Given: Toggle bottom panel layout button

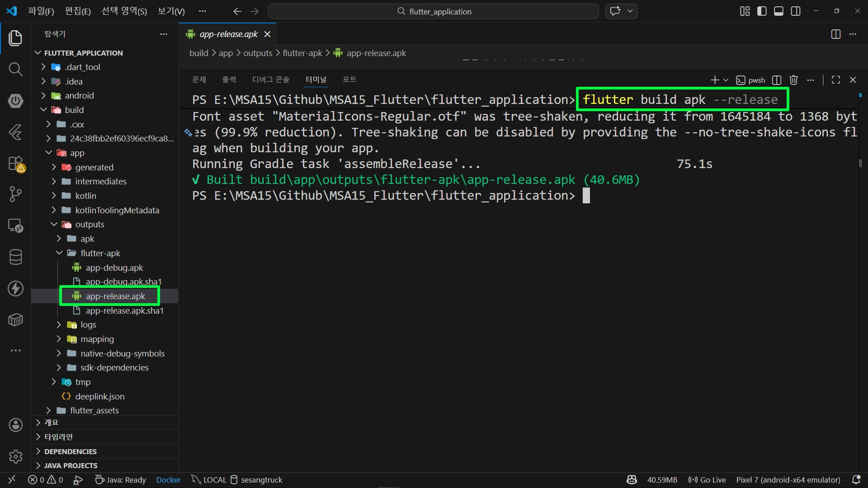Looking at the screenshot, I should (x=778, y=11).
